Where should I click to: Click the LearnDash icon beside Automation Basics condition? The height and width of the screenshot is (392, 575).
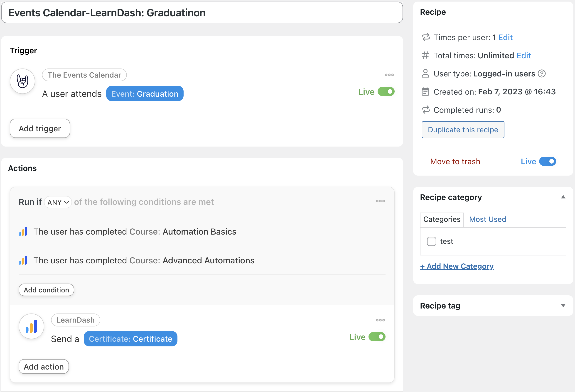point(23,231)
